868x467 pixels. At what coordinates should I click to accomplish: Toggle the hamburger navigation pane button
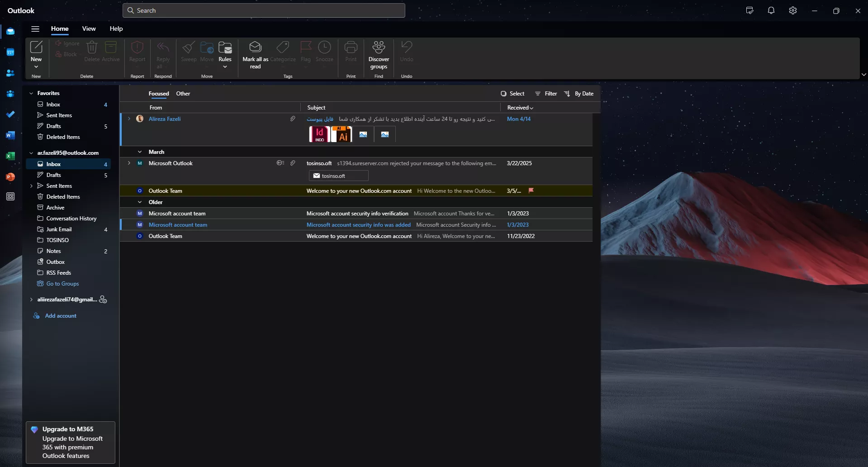pyautogui.click(x=35, y=29)
